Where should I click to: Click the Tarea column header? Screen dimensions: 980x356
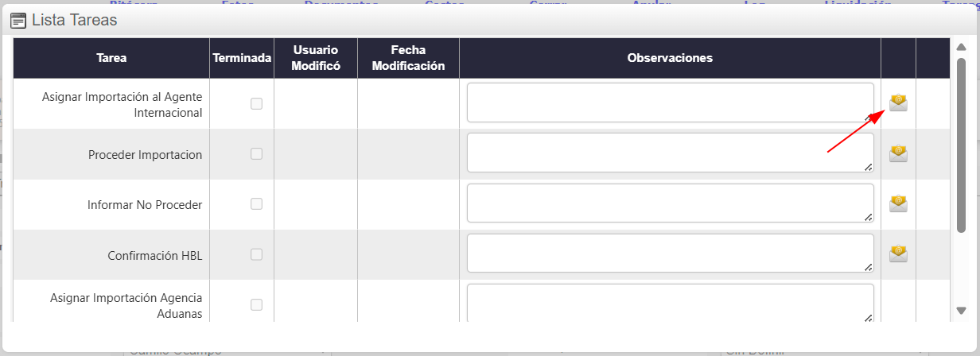coord(111,58)
